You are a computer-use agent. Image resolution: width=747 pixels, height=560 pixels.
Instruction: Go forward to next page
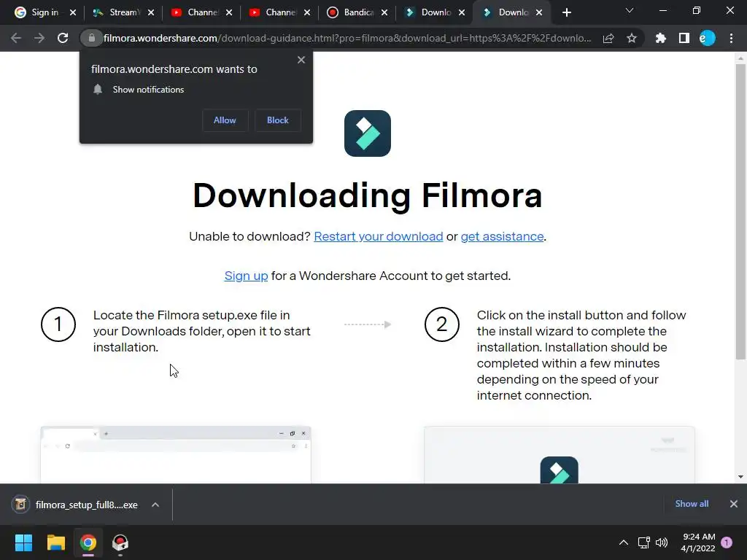pos(39,38)
